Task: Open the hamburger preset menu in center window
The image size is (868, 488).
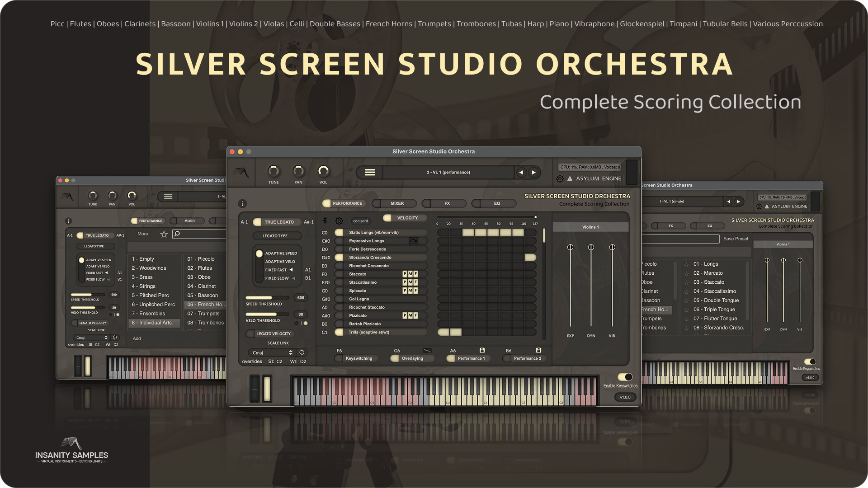Action: point(370,172)
